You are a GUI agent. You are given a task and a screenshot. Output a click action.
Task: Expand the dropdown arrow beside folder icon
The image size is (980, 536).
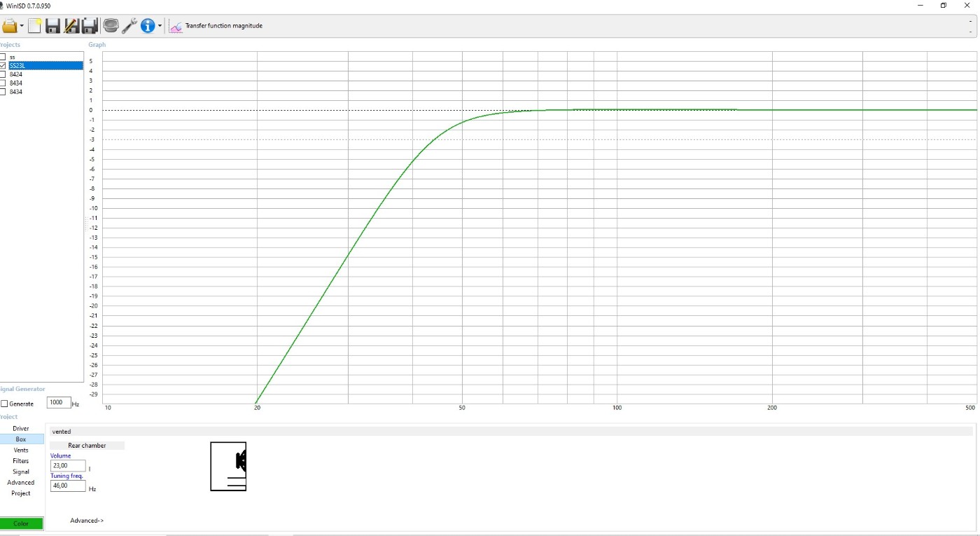(22, 27)
